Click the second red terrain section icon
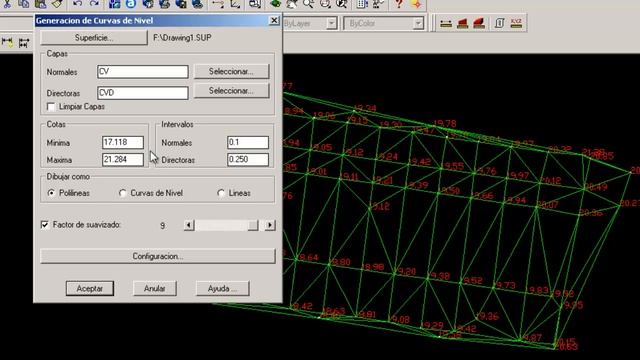The image size is (640, 360). click(479, 23)
